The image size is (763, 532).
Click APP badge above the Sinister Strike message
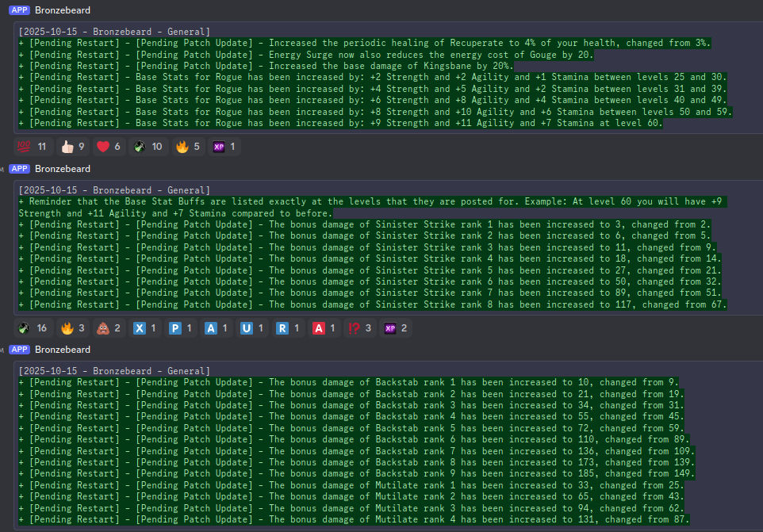pos(20,169)
